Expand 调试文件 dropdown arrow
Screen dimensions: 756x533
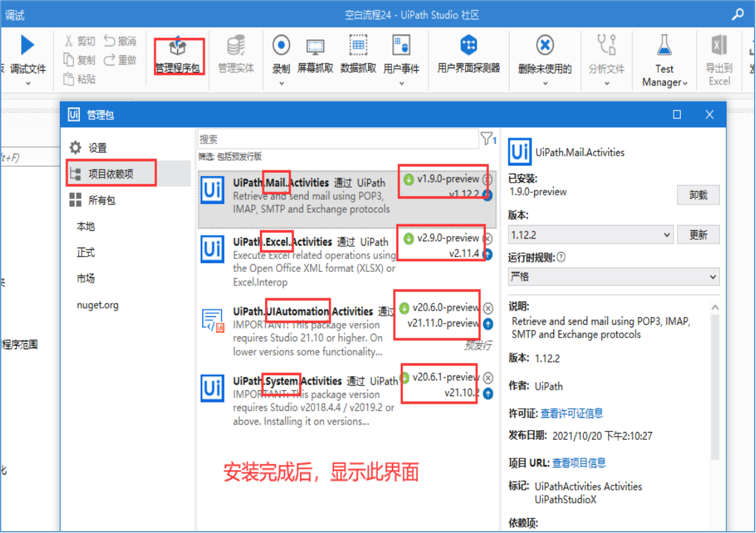tap(28, 84)
